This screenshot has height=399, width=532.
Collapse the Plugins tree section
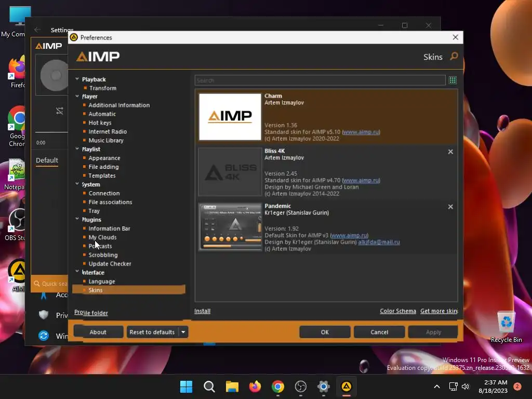click(77, 219)
